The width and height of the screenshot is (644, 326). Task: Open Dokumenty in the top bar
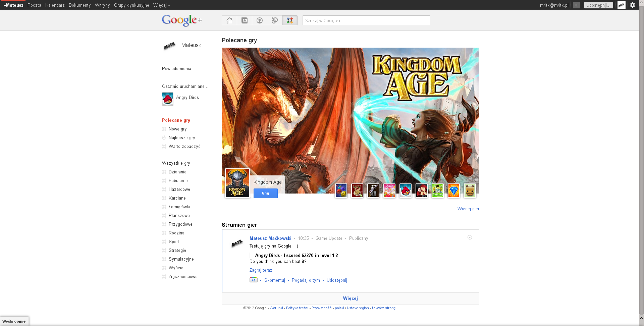point(80,5)
